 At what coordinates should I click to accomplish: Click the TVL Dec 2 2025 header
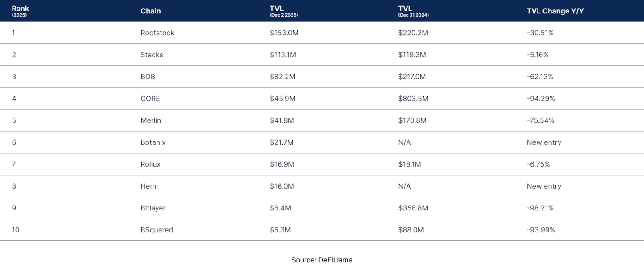click(283, 11)
